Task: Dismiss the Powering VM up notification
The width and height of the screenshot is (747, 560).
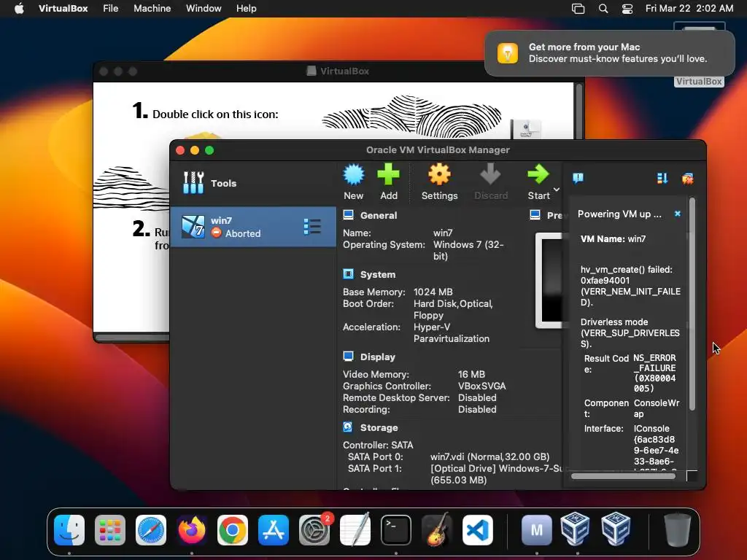Action: 678,214
